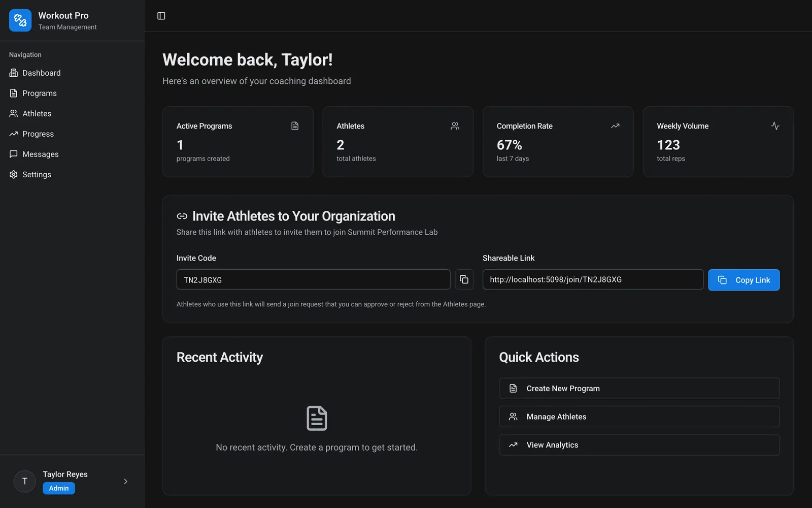Click the Workout Pro logo icon
Screen dimensions: 812x508
tap(20, 20)
